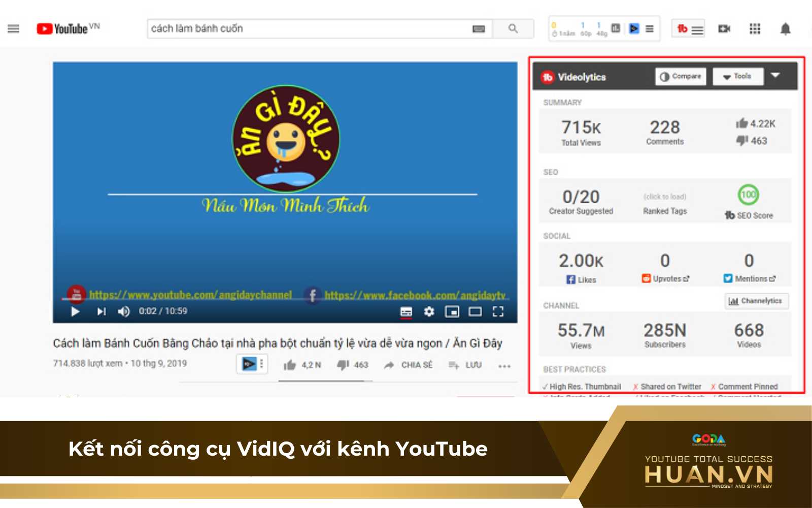Skip to the next video
This screenshot has width=812, height=508.
click(x=101, y=311)
